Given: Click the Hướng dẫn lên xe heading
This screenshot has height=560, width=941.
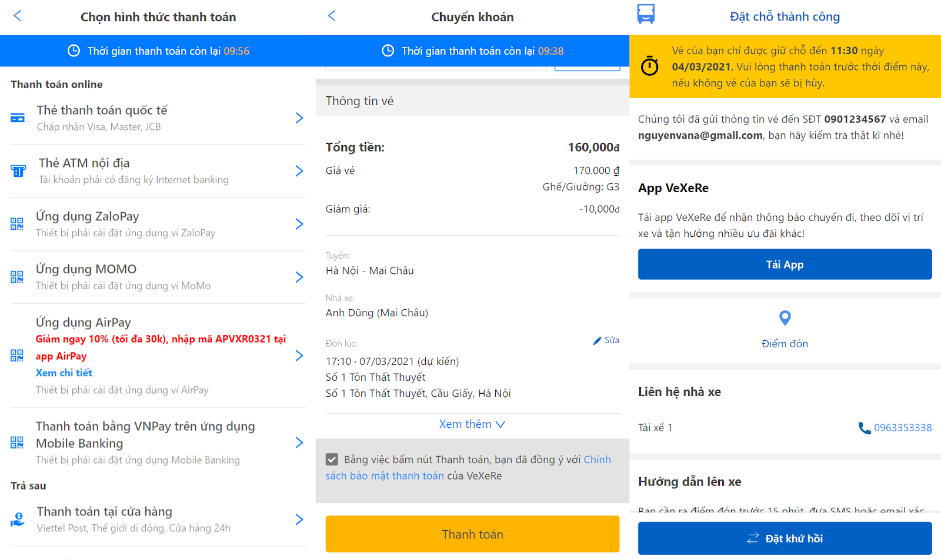Looking at the screenshot, I should (x=689, y=482).
